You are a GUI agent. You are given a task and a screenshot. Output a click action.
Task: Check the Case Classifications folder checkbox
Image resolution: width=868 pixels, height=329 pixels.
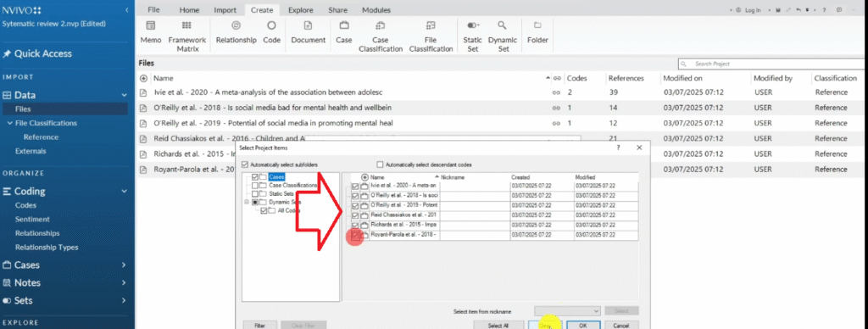click(x=254, y=186)
